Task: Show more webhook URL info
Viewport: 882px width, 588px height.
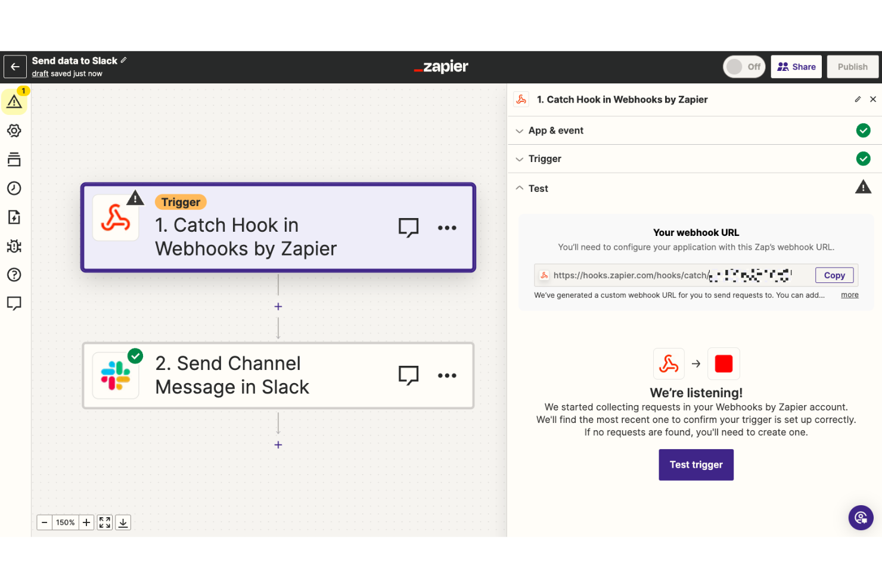Action: [850, 295]
